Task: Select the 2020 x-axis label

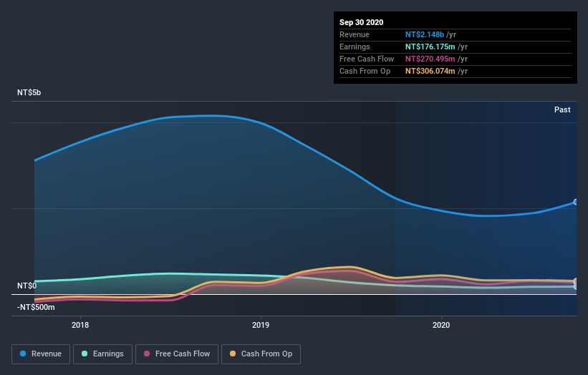Action: pos(441,325)
